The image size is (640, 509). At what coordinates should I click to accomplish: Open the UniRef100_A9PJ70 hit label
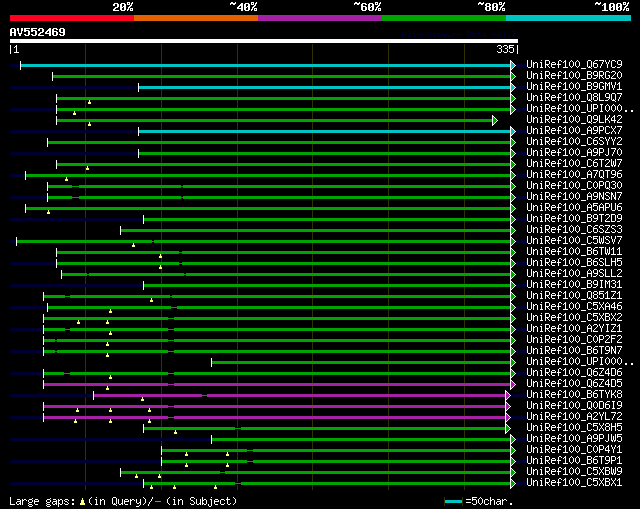click(x=574, y=153)
